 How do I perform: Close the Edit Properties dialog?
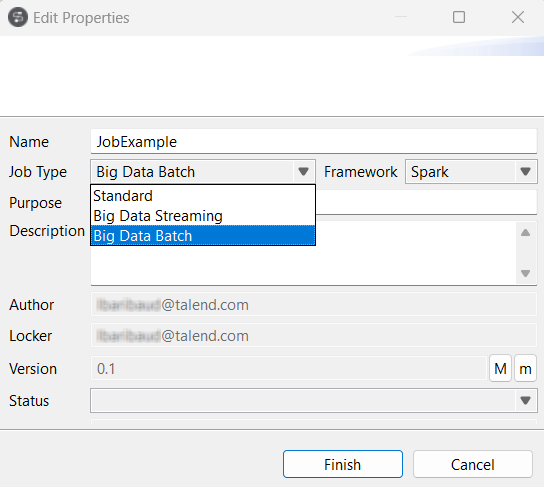click(518, 17)
